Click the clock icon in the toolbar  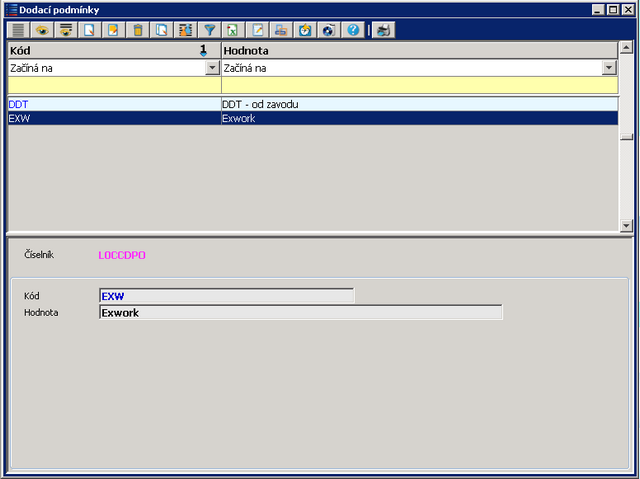[x=305, y=30]
